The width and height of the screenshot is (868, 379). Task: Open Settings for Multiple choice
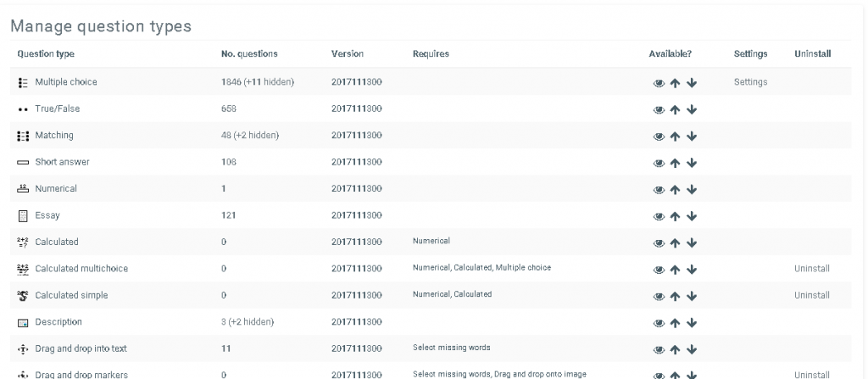[x=750, y=82]
